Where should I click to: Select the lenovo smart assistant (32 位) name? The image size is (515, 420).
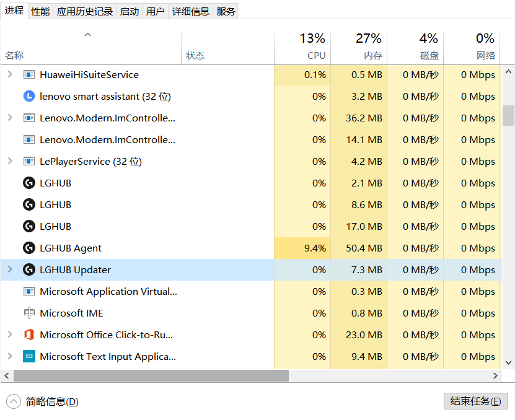105,97
